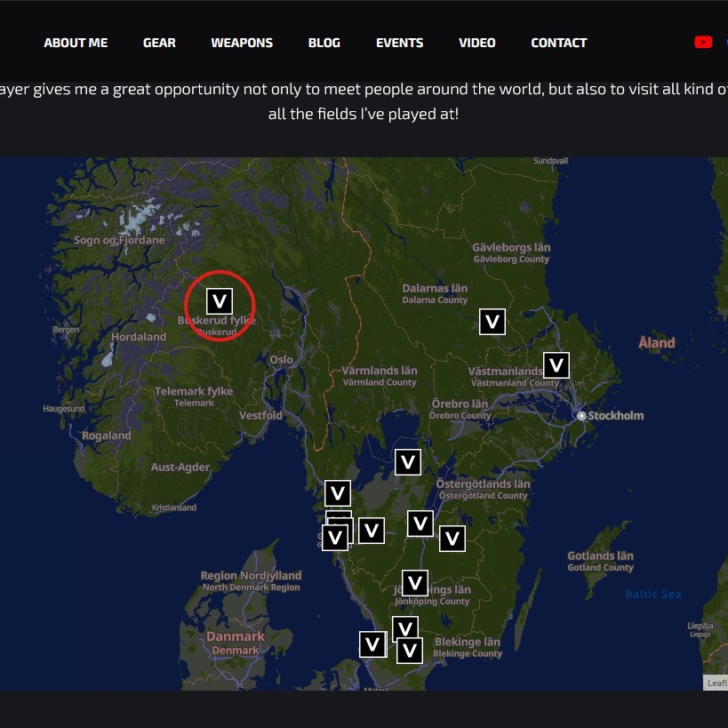Image resolution: width=728 pixels, height=728 pixels.
Task: Go to the GEAR page
Action: (x=159, y=43)
